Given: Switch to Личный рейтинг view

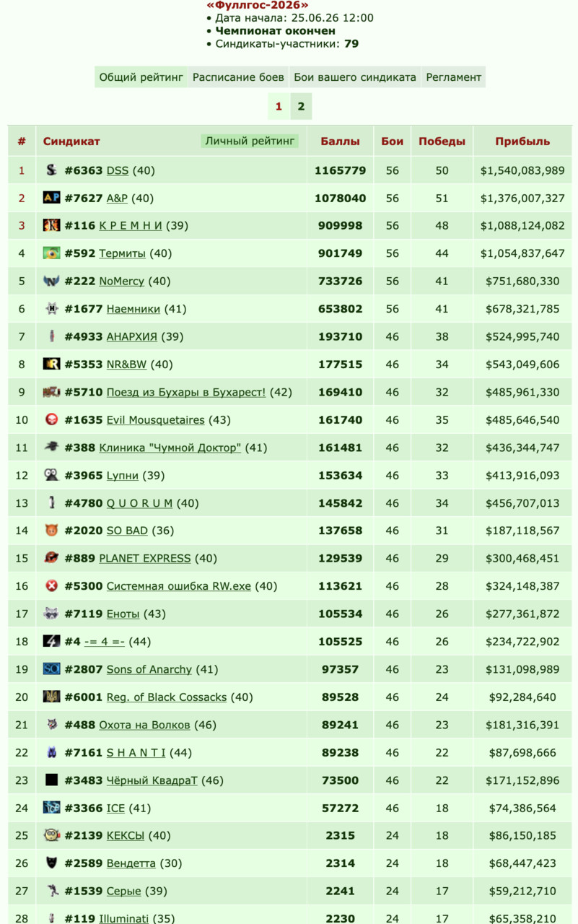Looking at the screenshot, I should (250, 141).
